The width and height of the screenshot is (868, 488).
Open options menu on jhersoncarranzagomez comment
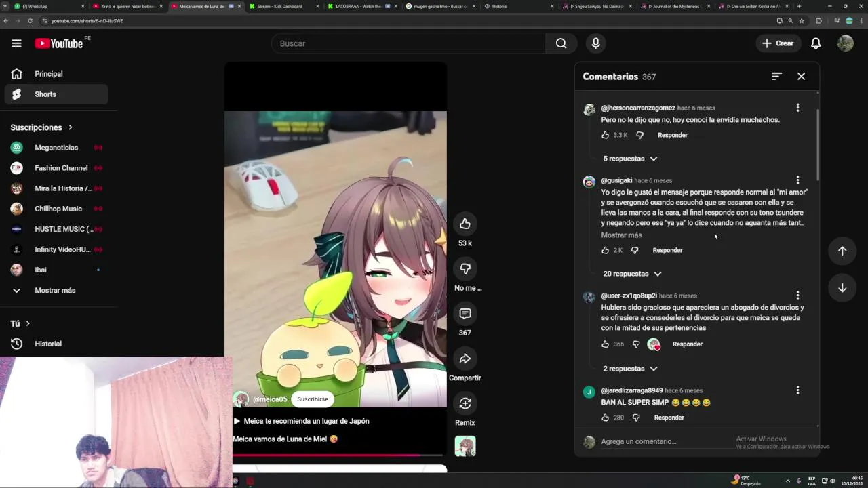[x=797, y=108]
